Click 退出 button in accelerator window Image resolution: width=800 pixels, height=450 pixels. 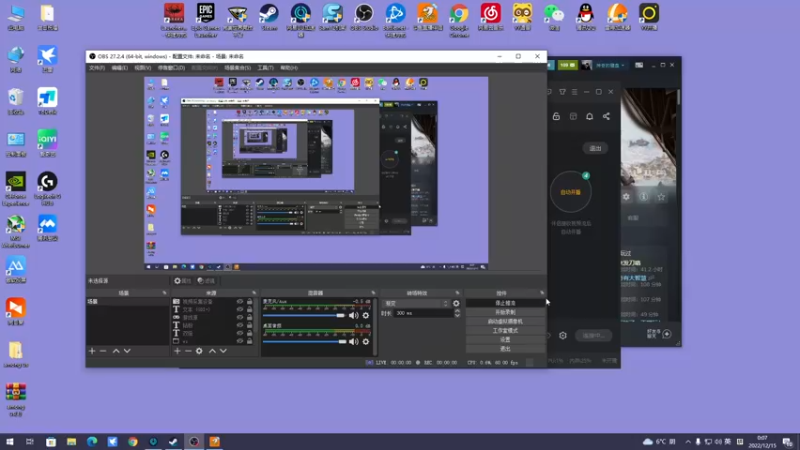595,148
